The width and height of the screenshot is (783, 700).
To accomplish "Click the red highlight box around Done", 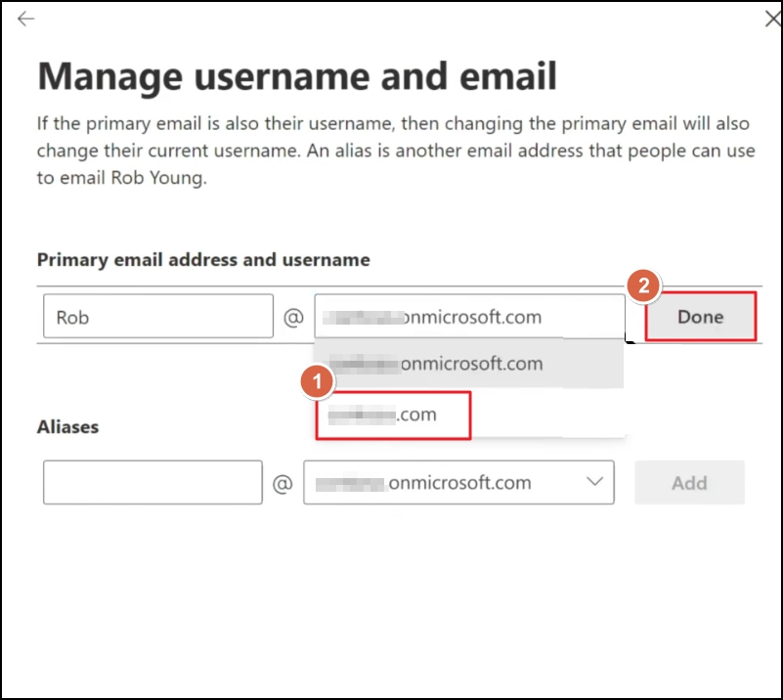I will 700,316.
